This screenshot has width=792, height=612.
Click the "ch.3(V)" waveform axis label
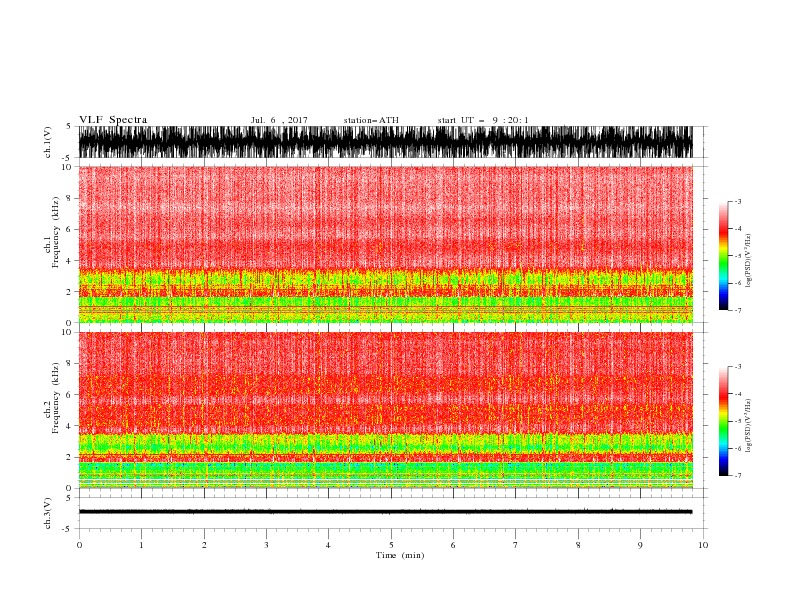tap(48, 513)
